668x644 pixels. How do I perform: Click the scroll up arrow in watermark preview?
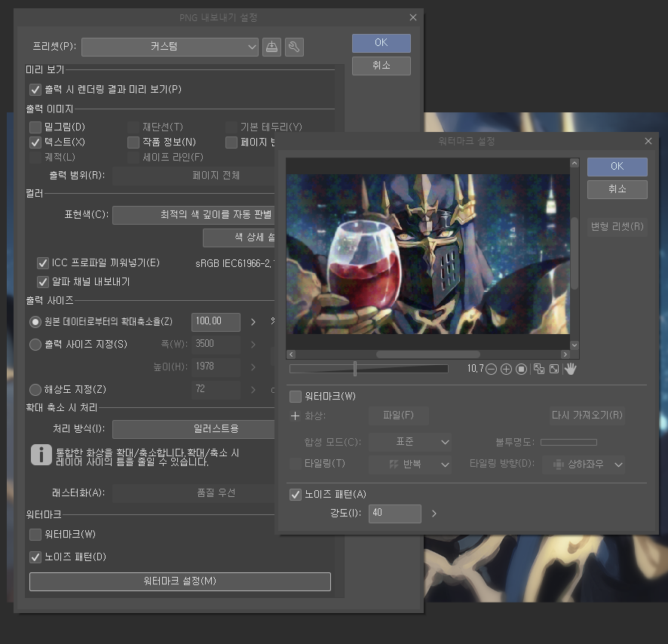(575, 163)
